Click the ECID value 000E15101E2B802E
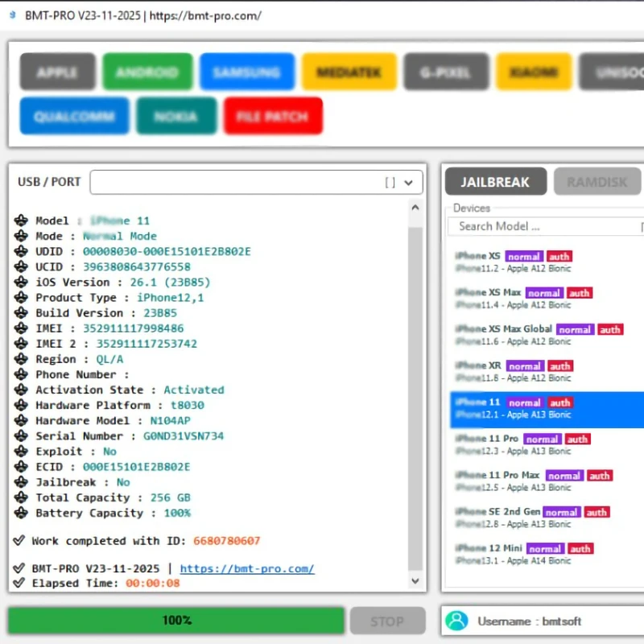The width and height of the screenshot is (644, 644). point(137,467)
